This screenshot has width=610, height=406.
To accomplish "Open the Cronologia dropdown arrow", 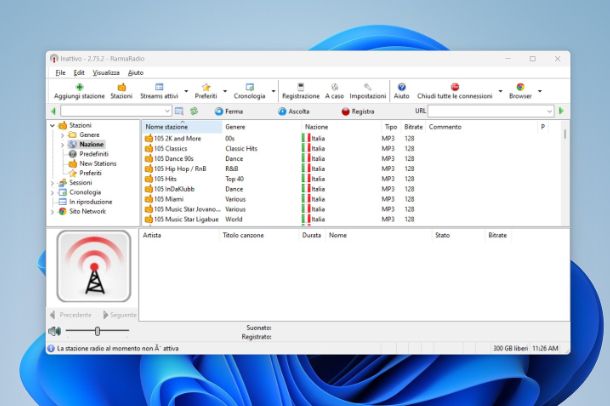I will click(x=273, y=91).
